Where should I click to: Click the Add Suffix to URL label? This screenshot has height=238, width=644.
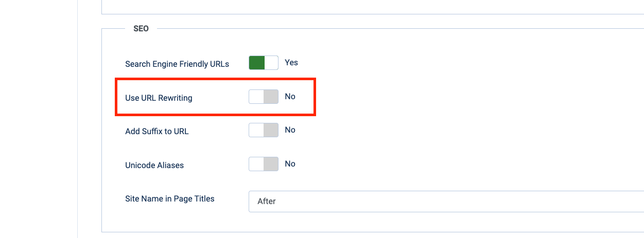(157, 132)
